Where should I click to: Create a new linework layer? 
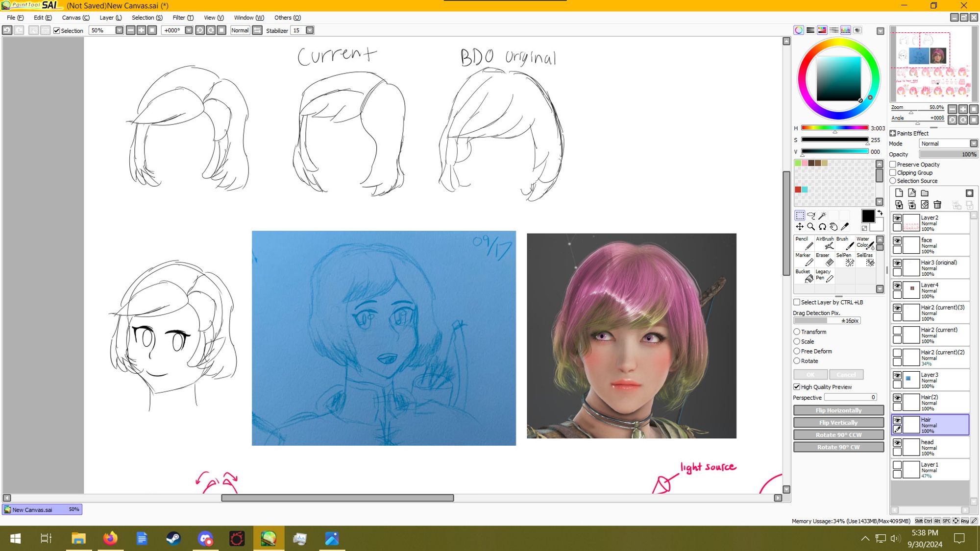pos(911,193)
